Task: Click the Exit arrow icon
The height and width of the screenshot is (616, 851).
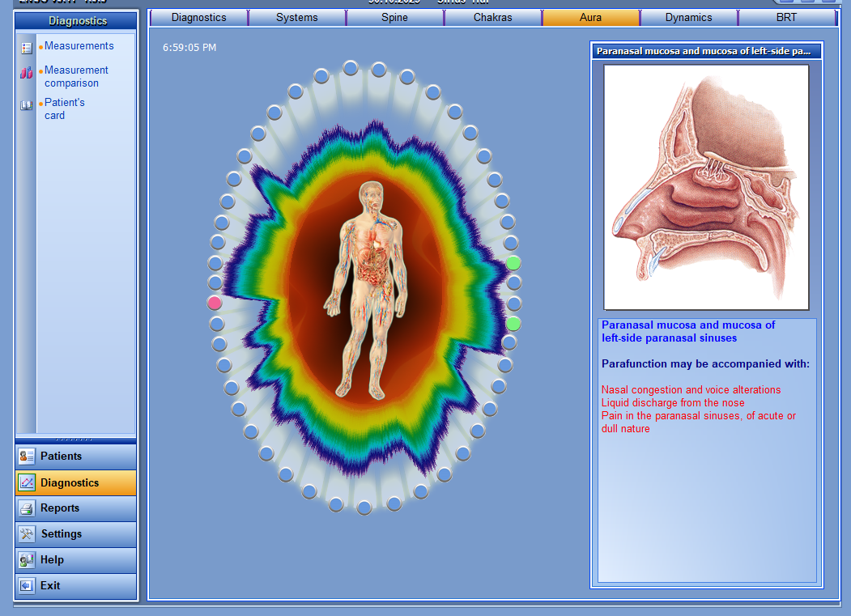Action: [x=27, y=585]
